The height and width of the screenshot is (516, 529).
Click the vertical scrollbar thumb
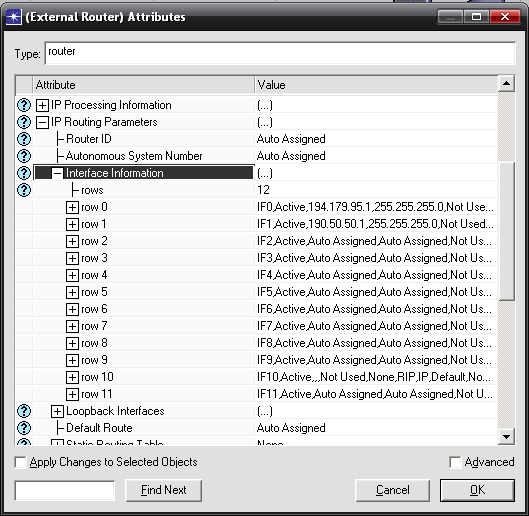point(506,231)
